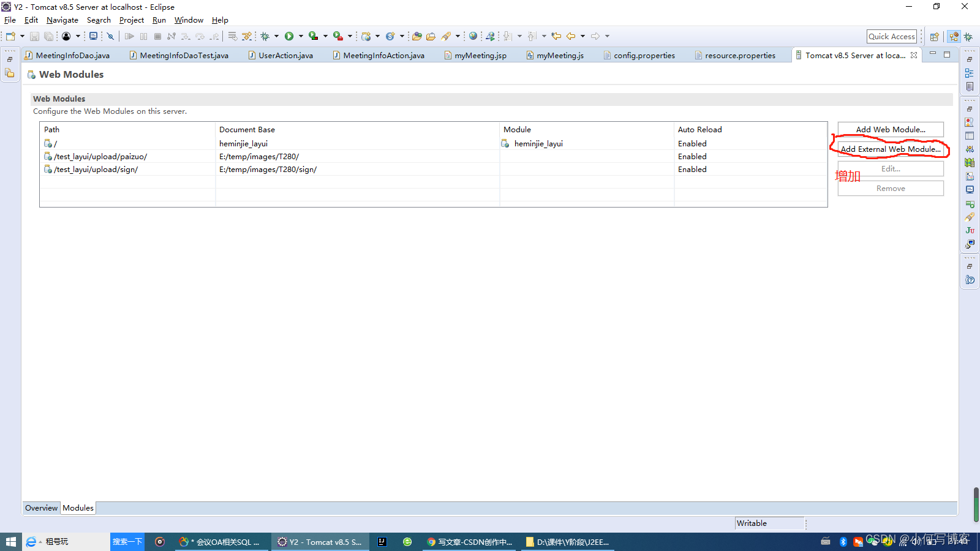The image size is (980, 551).
Task: Click the Edit button
Action: [x=891, y=168]
